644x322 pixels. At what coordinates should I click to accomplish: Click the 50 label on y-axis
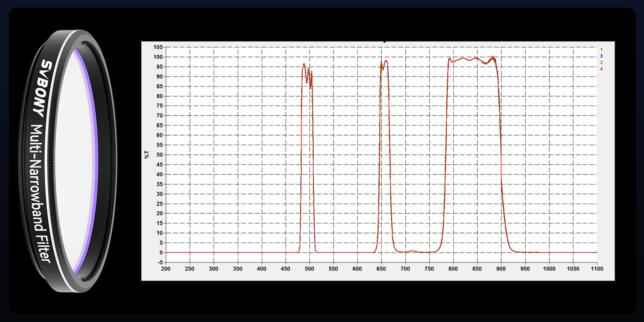159,155
